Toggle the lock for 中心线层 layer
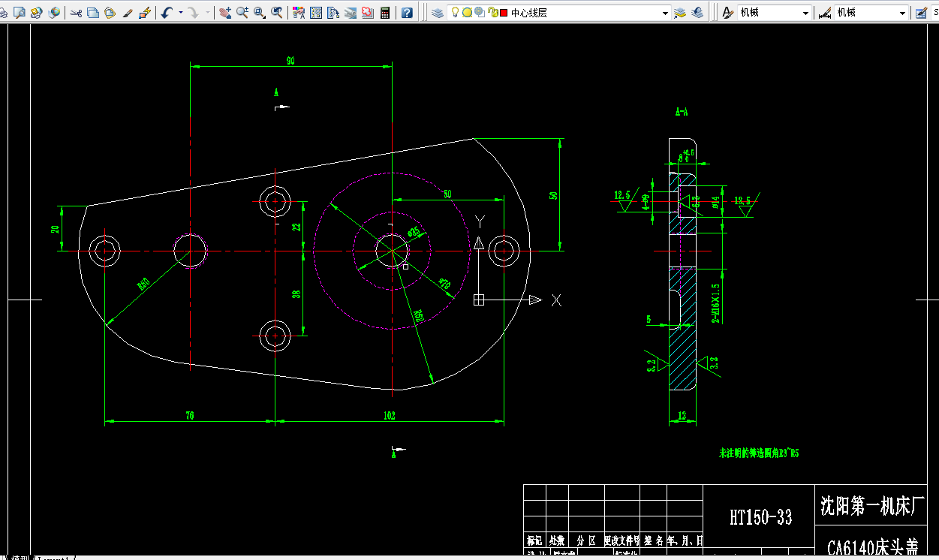 point(492,13)
